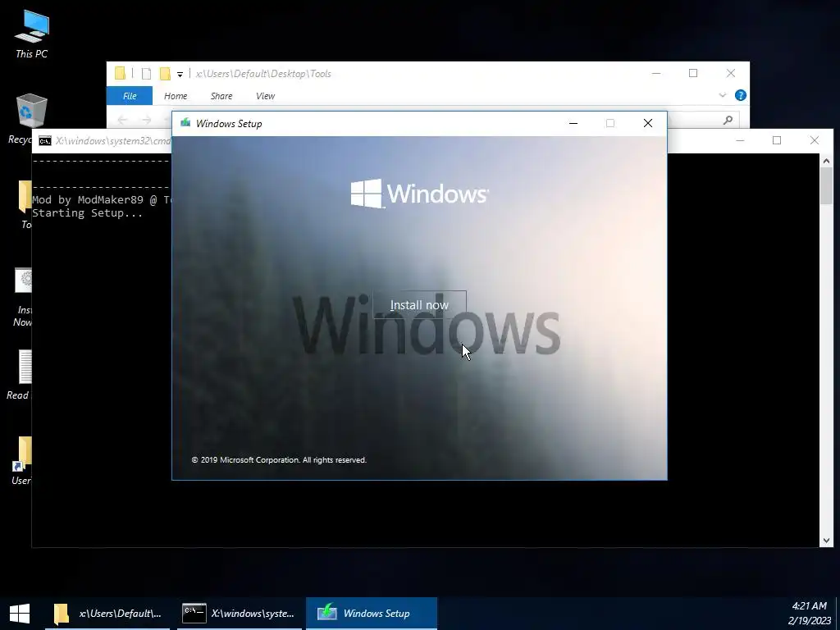
Task: Click cmd window scrollbar down arrow
Action: click(x=826, y=541)
